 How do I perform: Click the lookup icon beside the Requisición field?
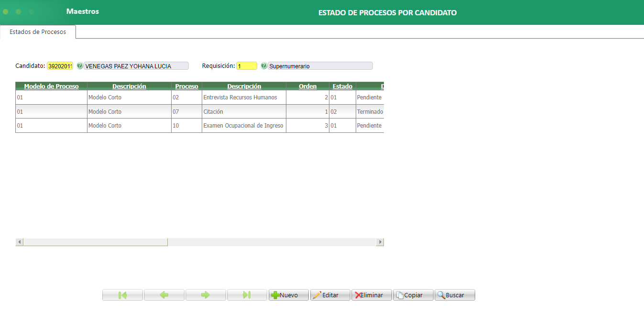[x=264, y=65]
